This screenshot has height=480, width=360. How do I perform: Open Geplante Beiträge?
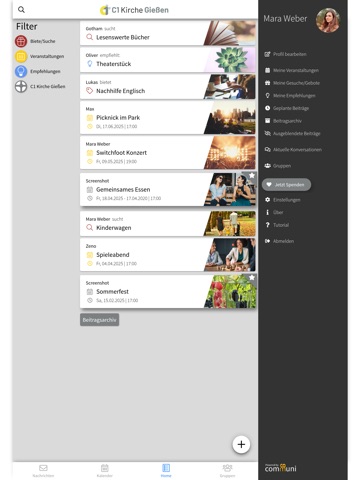[287, 108]
